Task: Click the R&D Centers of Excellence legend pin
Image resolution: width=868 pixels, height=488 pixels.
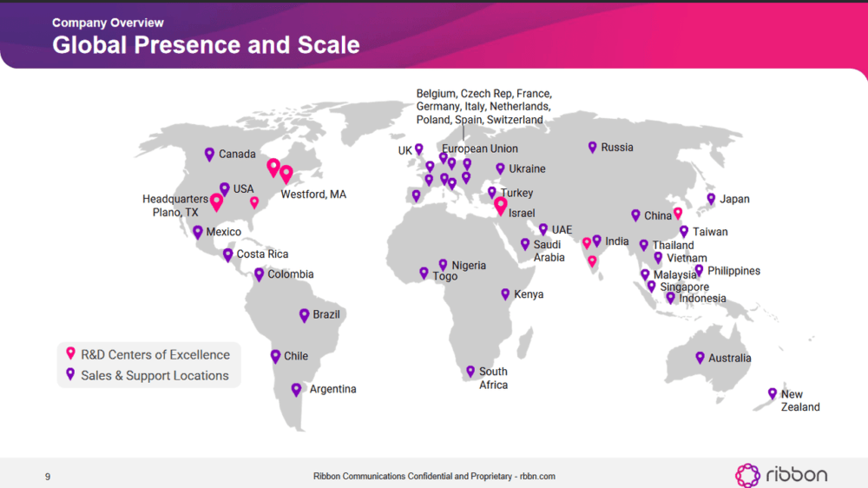Action: tap(70, 353)
